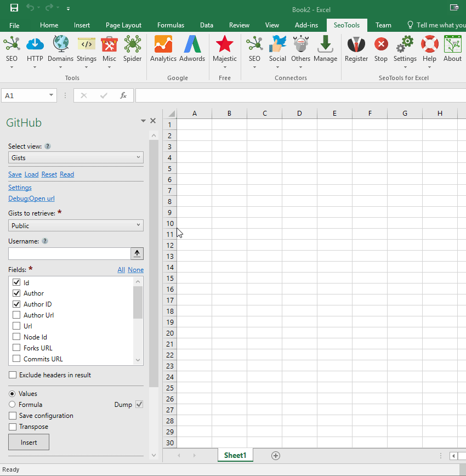
Task: Expand the Name Box dropdown arrow
Action: [51, 95]
